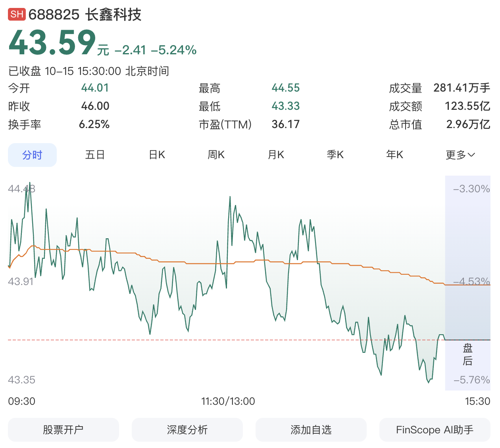500x448 pixels.
Task: Click the change value −2.41 −5.24%
Action: click(156, 50)
